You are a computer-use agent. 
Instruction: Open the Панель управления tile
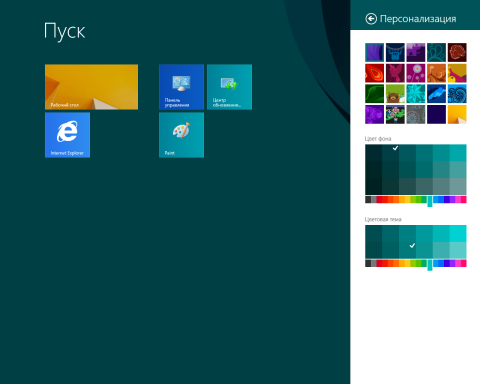181,87
